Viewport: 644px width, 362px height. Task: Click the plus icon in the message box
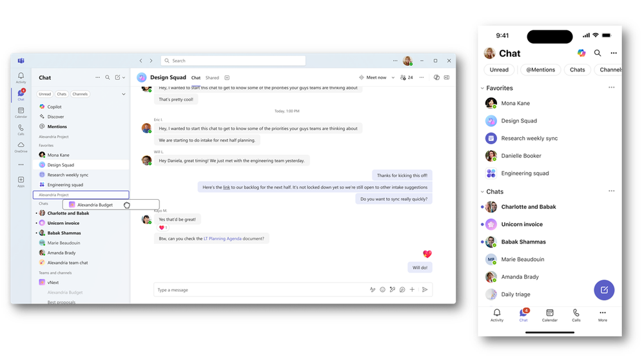pyautogui.click(x=412, y=290)
